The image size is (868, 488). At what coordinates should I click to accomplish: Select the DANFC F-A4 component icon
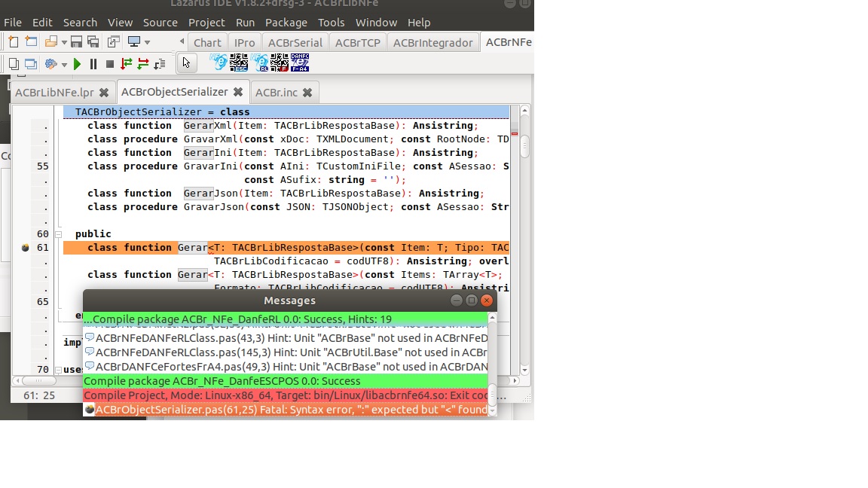299,63
